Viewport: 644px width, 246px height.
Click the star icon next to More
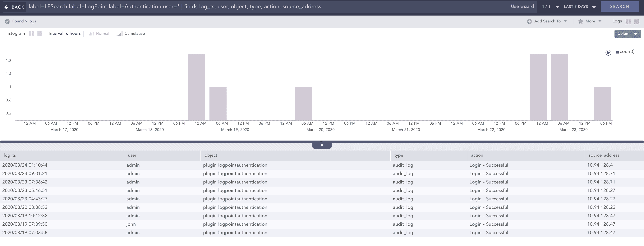point(581,21)
